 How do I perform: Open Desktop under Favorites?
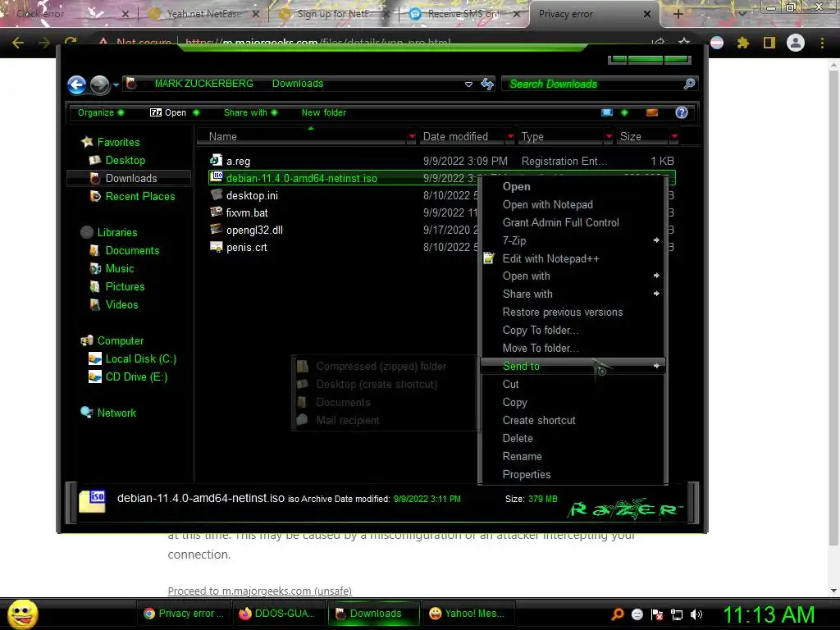(126, 160)
